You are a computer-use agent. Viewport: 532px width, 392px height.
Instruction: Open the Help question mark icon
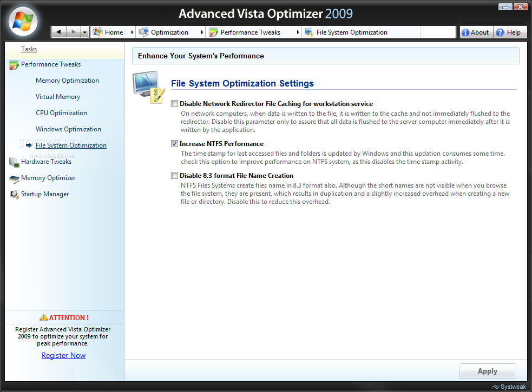500,32
